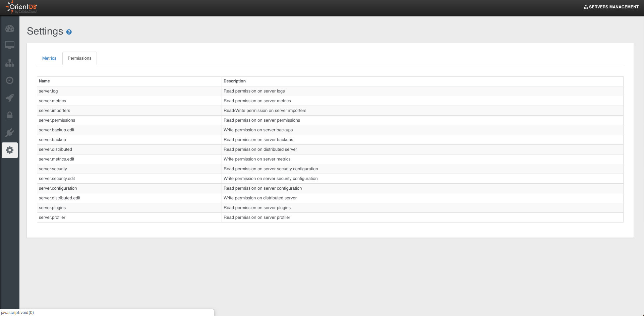
Task: Click the blue help icon beside Settings
Action: click(69, 32)
